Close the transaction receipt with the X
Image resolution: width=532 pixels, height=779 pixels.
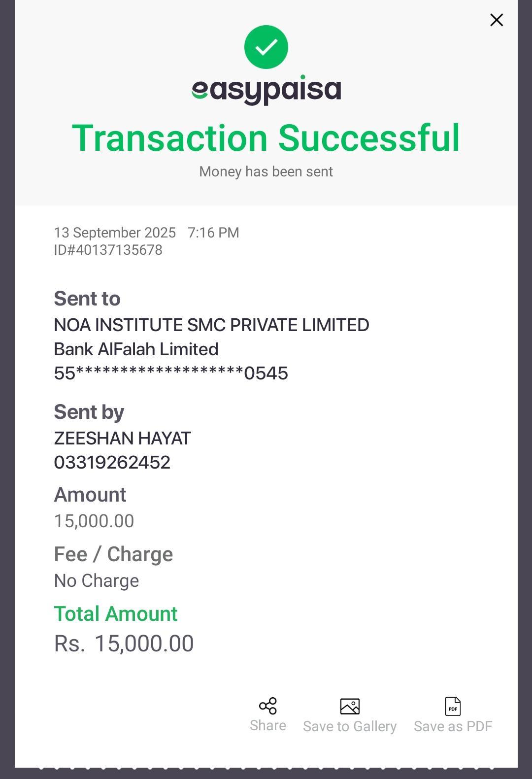[x=497, y=20]
